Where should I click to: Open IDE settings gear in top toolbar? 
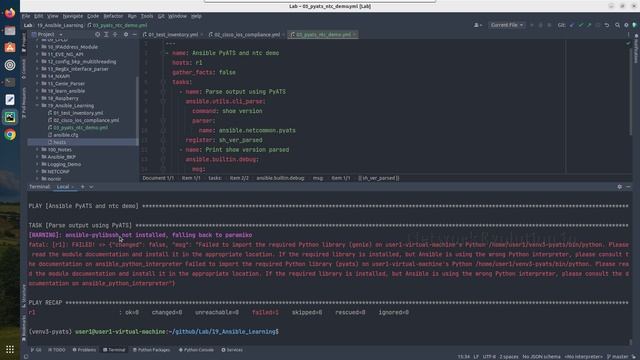click(626, 25)
